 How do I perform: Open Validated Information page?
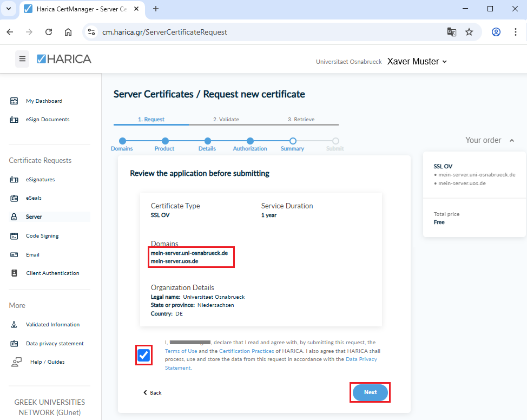53,325
